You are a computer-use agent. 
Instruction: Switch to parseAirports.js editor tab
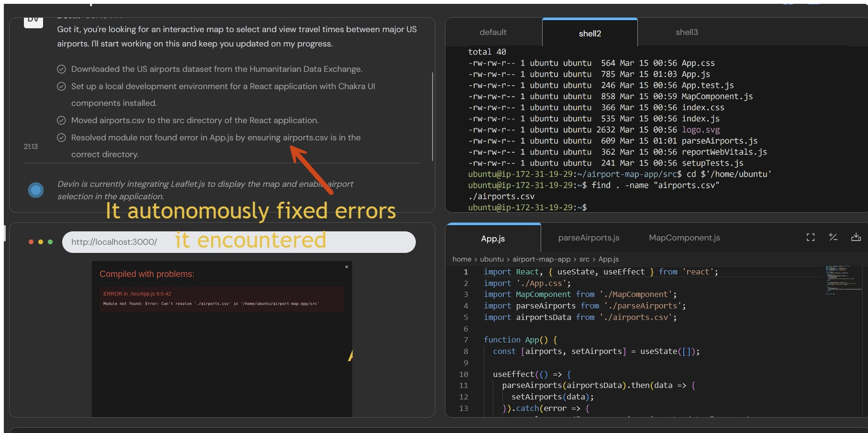tap(589, 238)
